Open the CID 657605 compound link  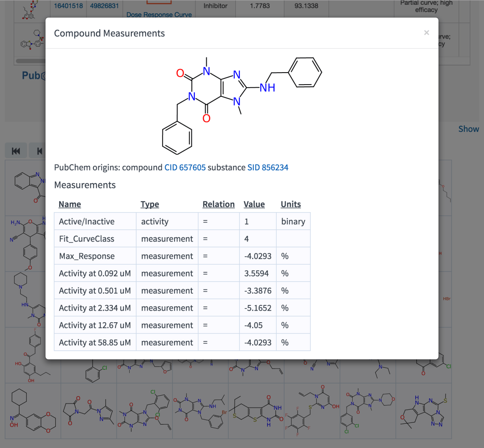185,168
